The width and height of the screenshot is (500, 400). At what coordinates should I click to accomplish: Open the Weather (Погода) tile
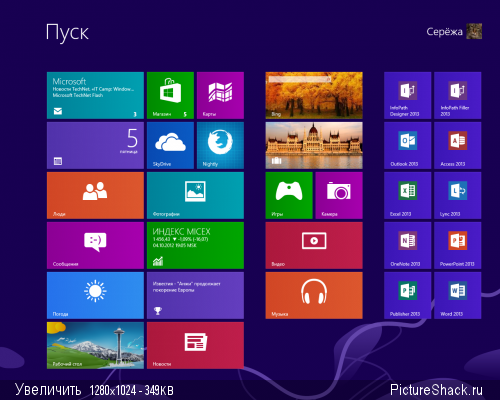95,295
